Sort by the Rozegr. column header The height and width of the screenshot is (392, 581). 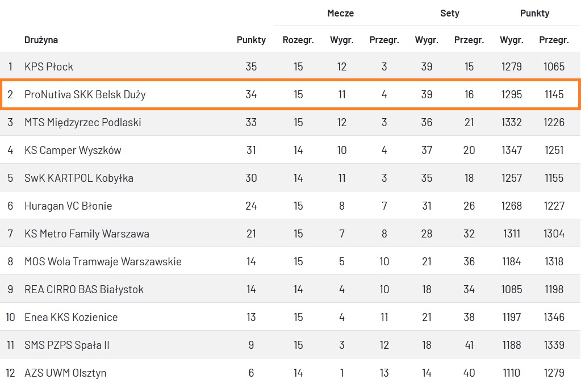tap(298, 40)
